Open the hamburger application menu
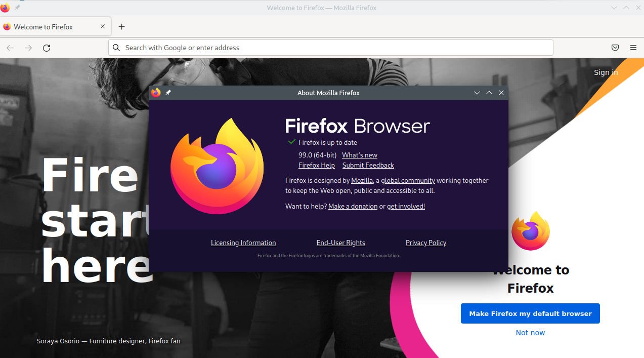 click(633, 48)
